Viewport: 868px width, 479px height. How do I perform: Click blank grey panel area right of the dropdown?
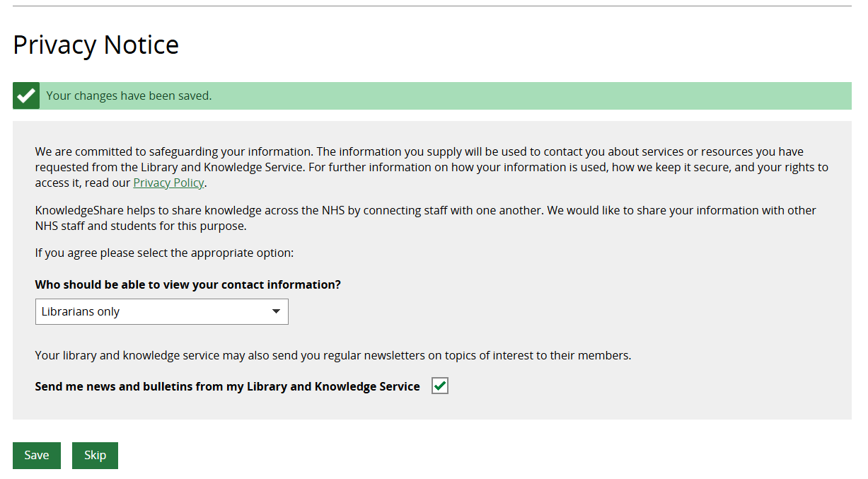(x=566, y=311)
